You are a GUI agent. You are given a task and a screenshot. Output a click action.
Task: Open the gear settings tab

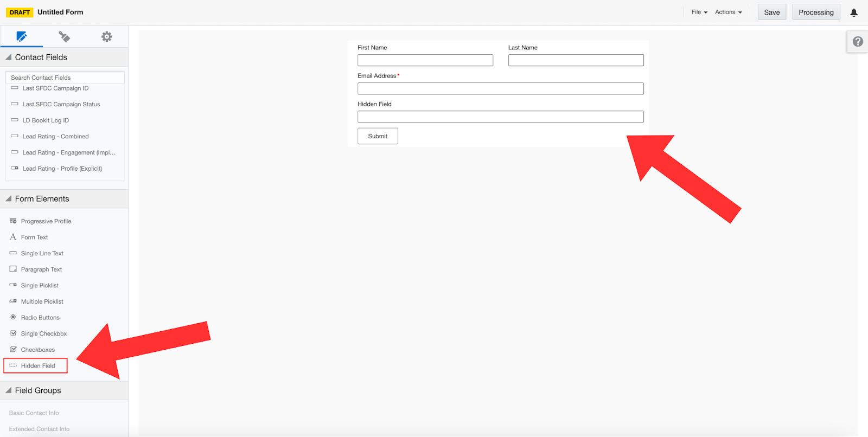107,37
